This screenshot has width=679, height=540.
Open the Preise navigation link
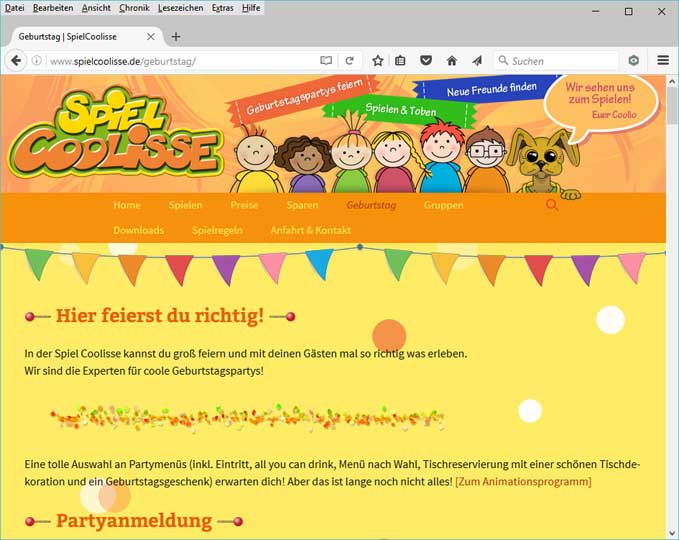(244, 205)
